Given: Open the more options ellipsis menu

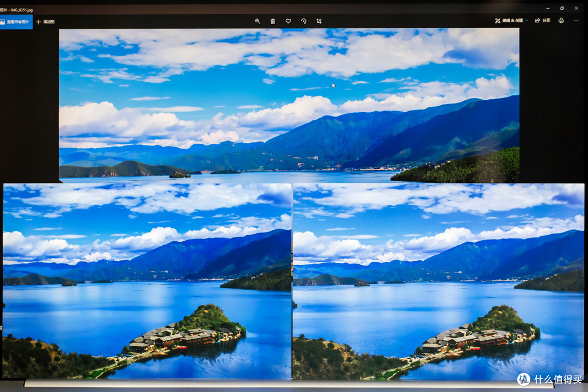Looking at the screenshot, I should (x=576, y=21).
